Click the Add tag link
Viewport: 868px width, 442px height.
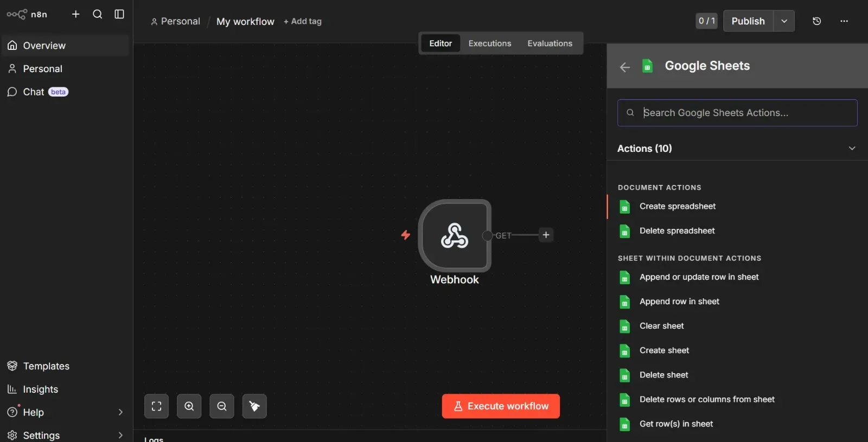click(303, 21)
